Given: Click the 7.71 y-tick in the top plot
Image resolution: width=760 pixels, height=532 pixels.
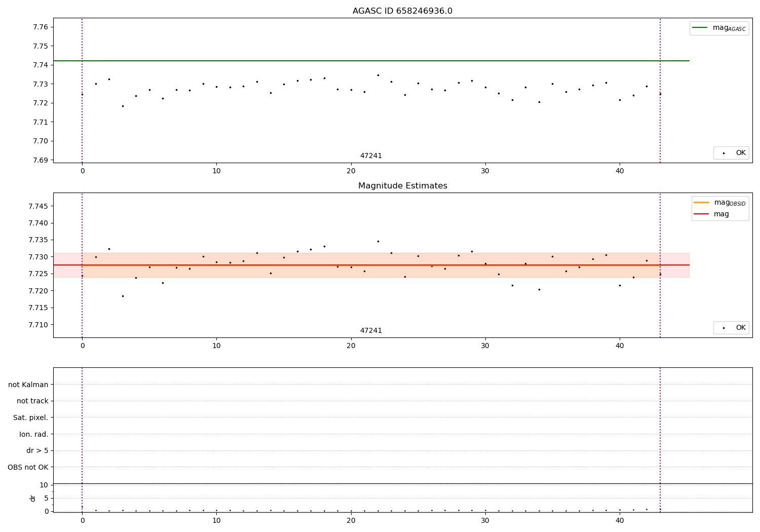Looking at the screenshot, I should click(x=41, y=122).
